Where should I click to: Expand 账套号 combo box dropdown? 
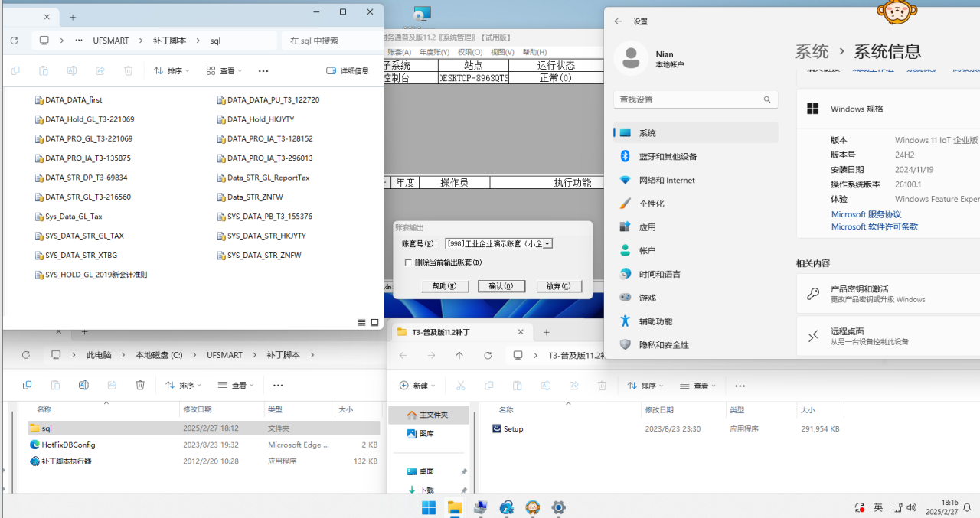[x=547, y=243]
